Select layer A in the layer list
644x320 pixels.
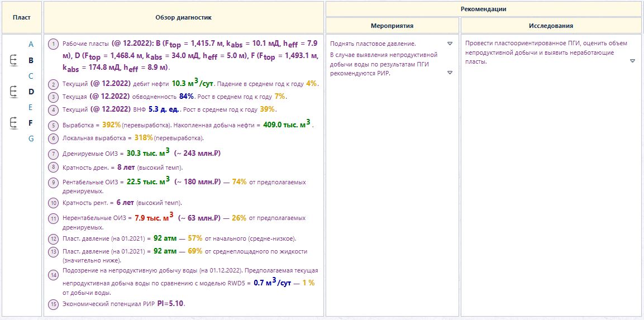coord(31,44)
